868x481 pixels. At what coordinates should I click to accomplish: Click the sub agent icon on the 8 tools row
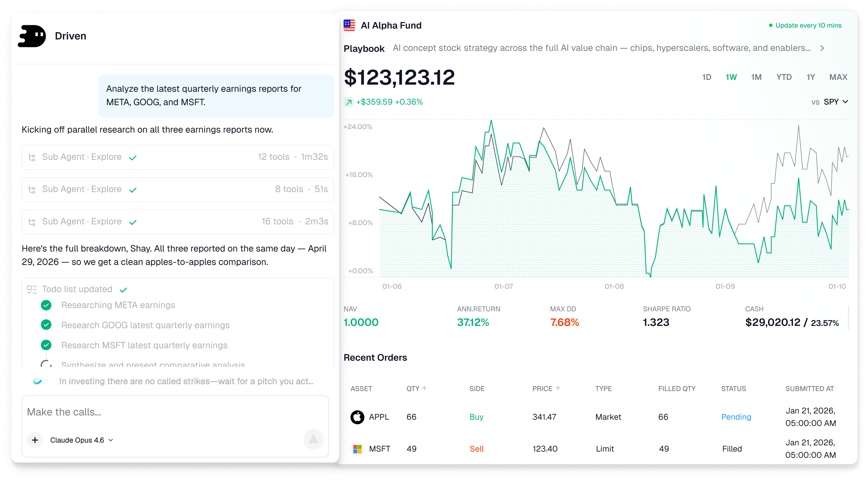point(32,190)
